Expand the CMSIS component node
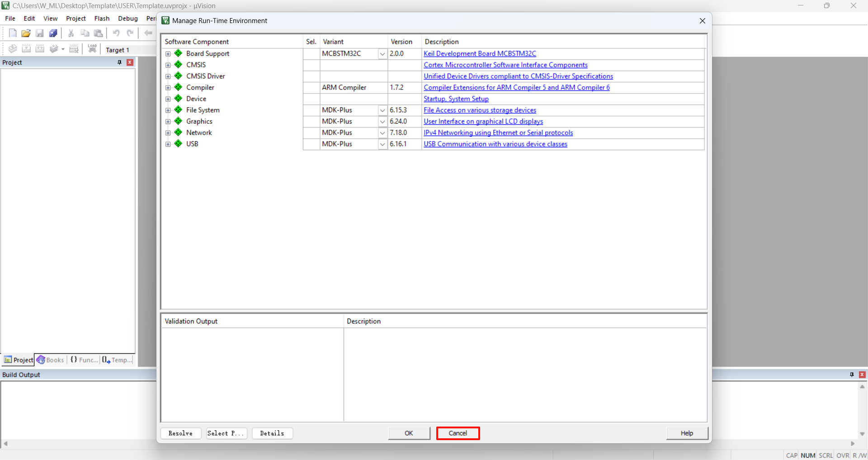868x460 pixels. pos(168,65)
